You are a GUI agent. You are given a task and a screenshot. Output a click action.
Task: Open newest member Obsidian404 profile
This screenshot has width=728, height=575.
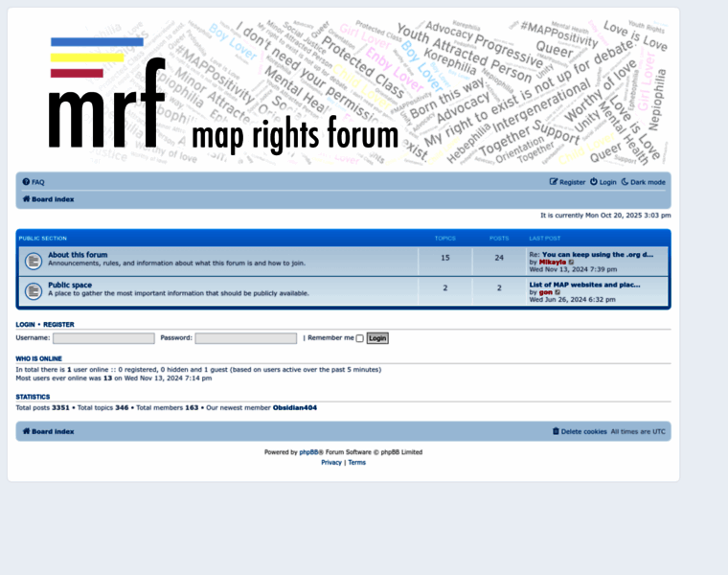pos(295,408)
